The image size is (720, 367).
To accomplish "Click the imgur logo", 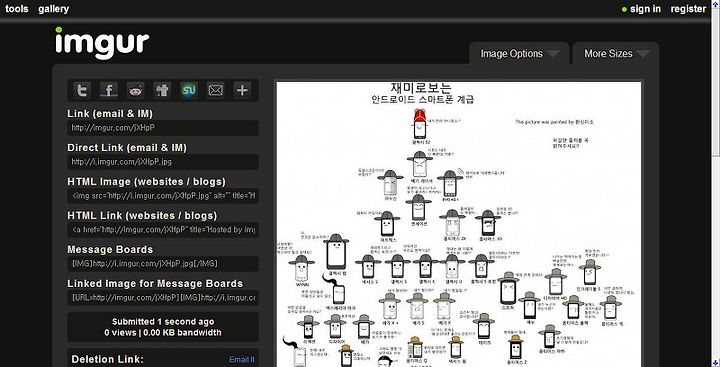I will [102, 43].
